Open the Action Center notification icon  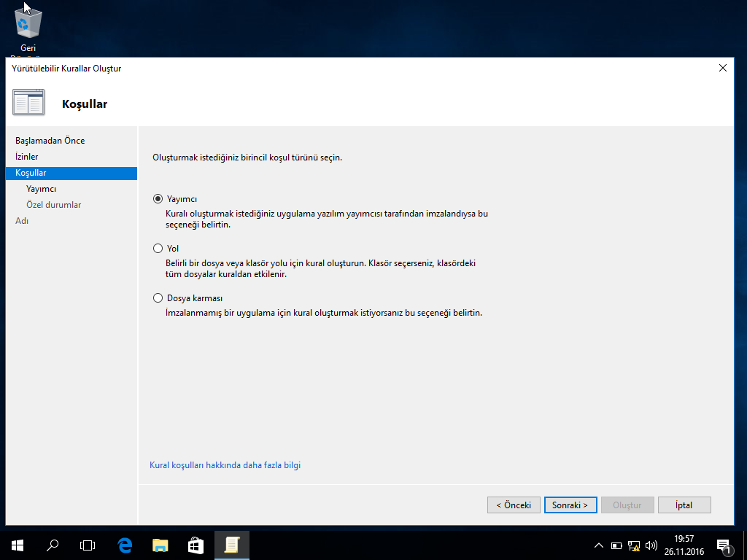point(724,545)
